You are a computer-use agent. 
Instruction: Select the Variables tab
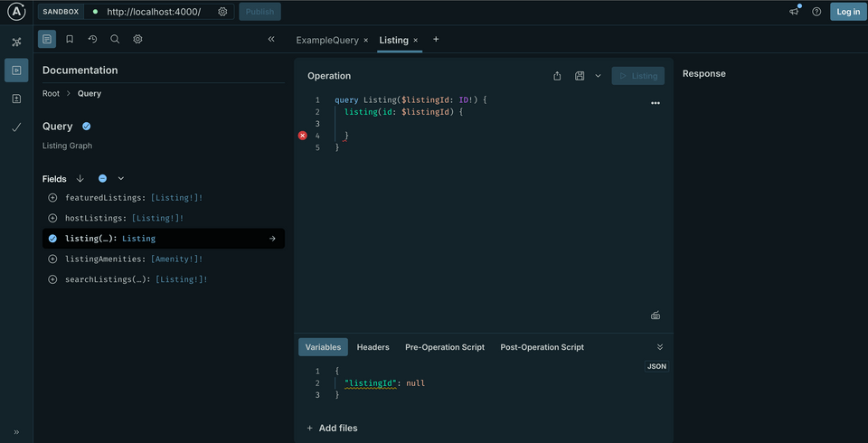pyautogui.click(x=324, y=347)
